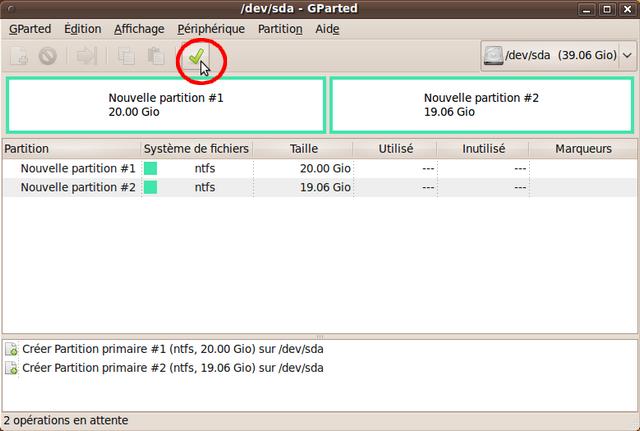Click the hard disk icon in device selector
The image size is (640, 431).
(493, 56)
